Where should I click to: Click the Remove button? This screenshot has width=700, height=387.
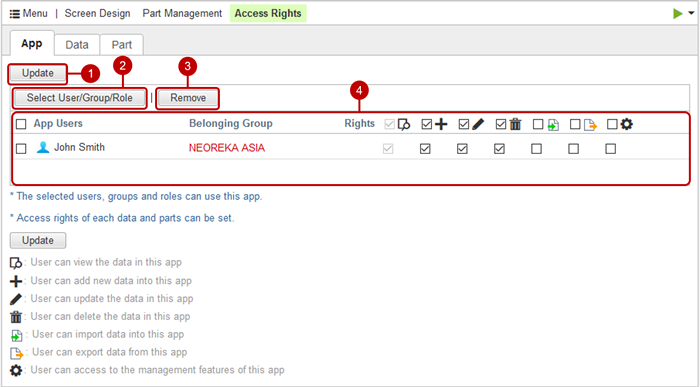[x=188, y=98]
